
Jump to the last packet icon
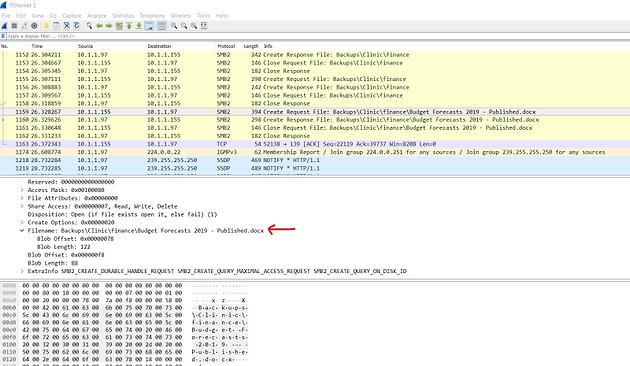point(139,26)
